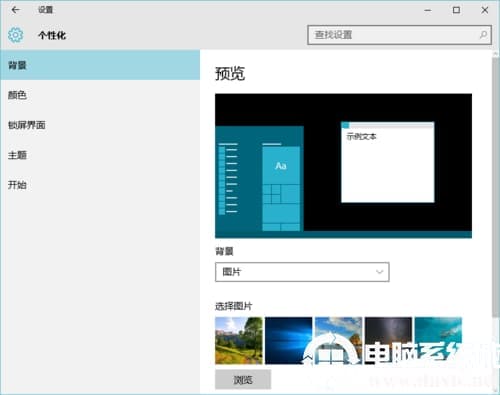500x395 pixels.
Task: Click the 浏览 browse button
Action: click(243, 380)
